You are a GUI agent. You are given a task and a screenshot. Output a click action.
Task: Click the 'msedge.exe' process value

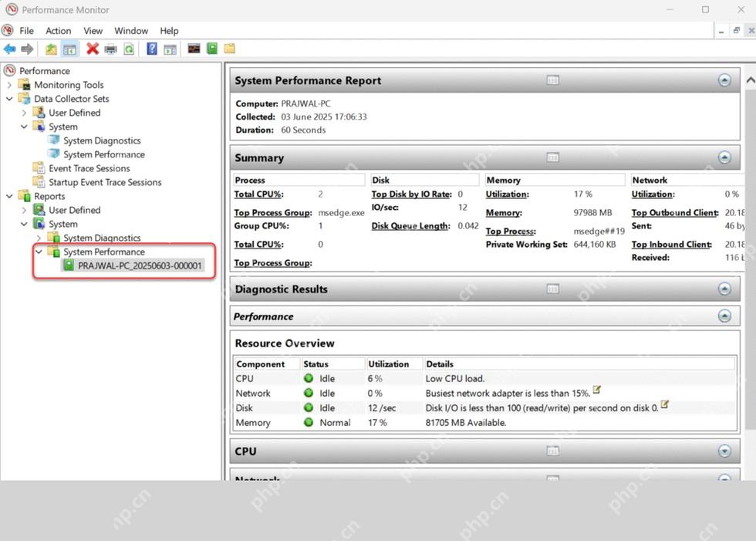pos(341,213)
